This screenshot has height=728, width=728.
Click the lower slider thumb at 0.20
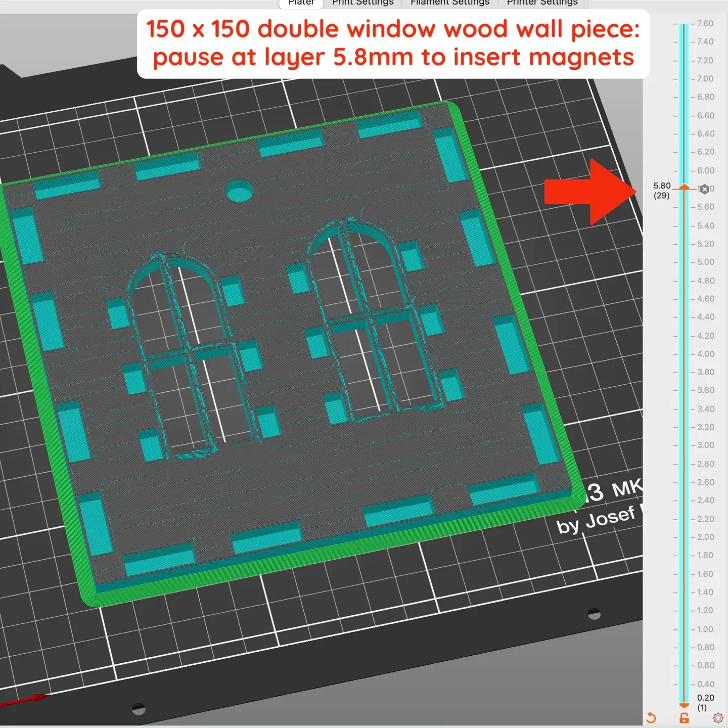684,705
